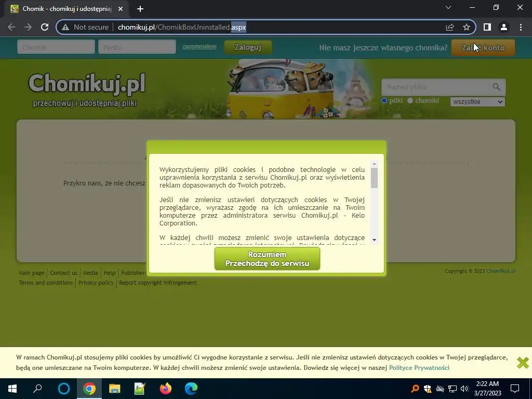This screenshot has height=399, width=532.
Task: Open the 'Main page' footer link
Action: tap(32, 273)
